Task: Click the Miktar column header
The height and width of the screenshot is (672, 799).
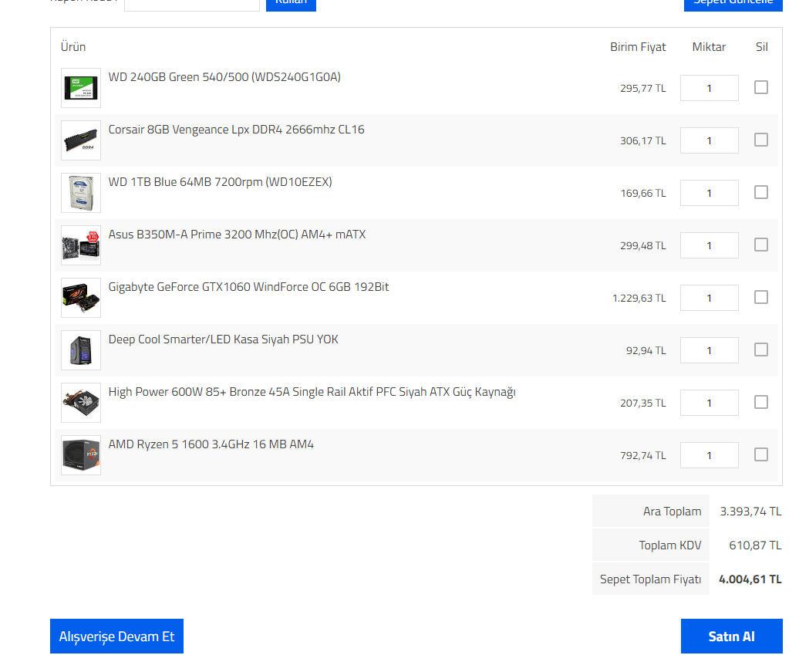Action: coord(709,47)
